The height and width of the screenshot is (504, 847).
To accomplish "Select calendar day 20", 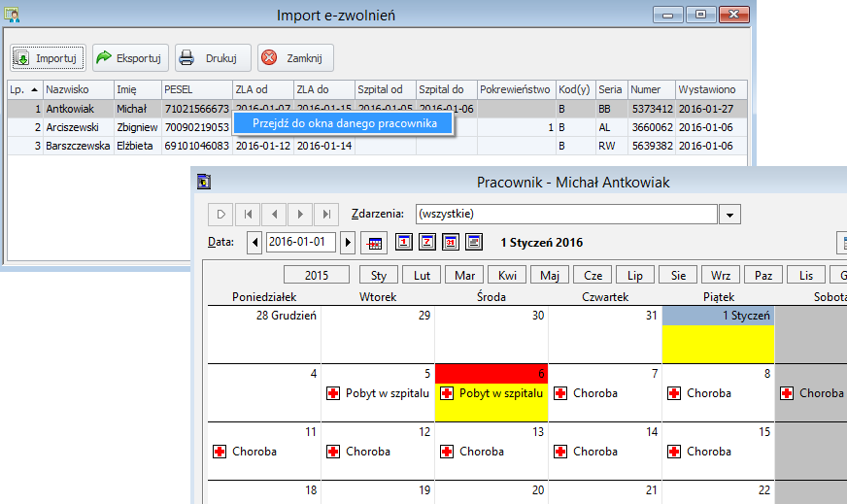I will click(x=491, y=492).
